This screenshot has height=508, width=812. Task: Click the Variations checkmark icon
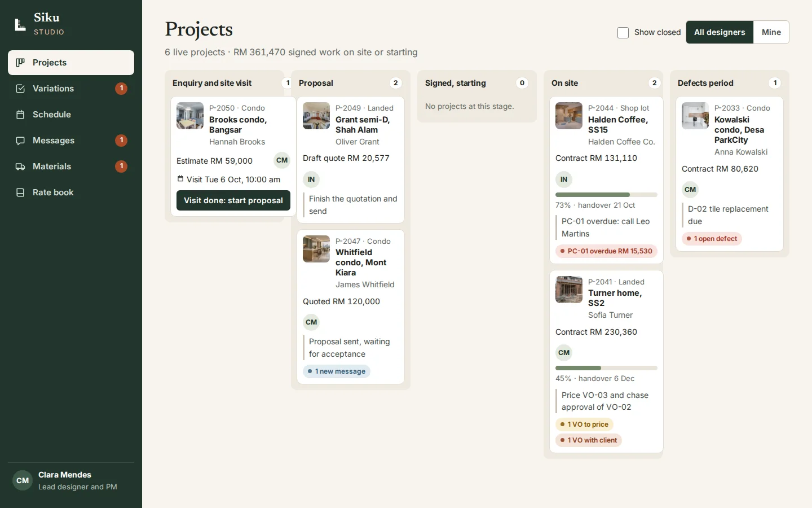[20, 89]
